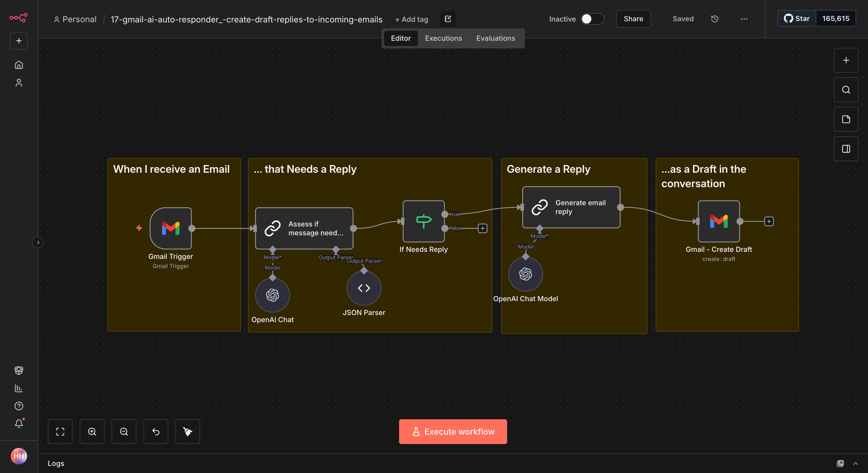Click the fit-to-view zoom icon

(60, 432)
